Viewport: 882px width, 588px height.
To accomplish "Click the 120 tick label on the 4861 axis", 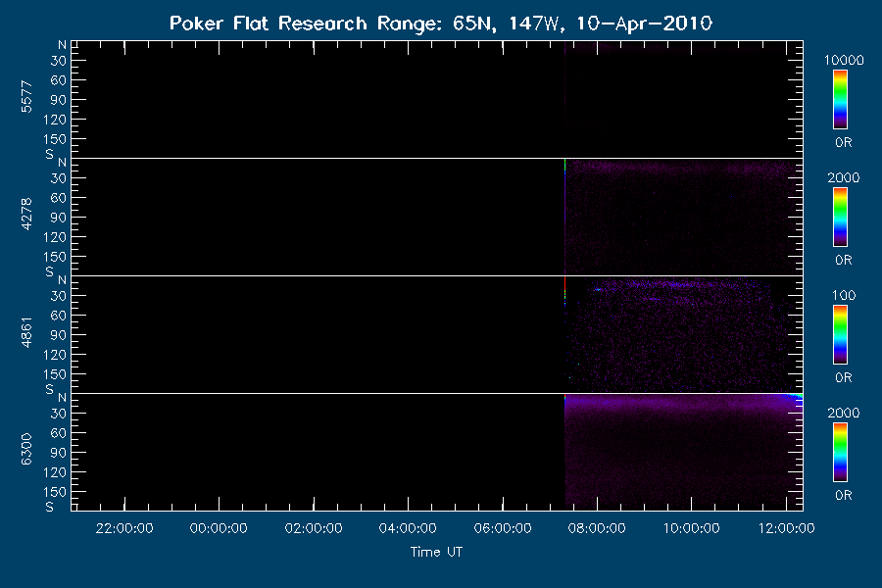I will [x=55, y=355].
